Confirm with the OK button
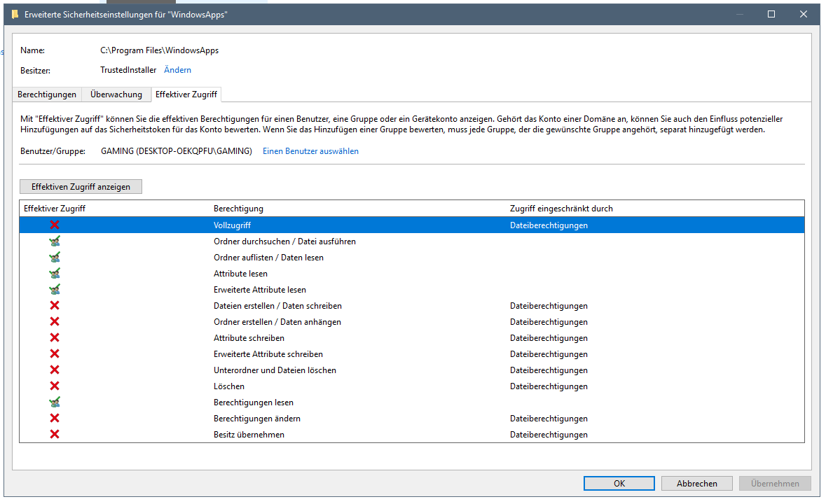The height and width of the screenshot is (504, 826). tap(619, 484)
